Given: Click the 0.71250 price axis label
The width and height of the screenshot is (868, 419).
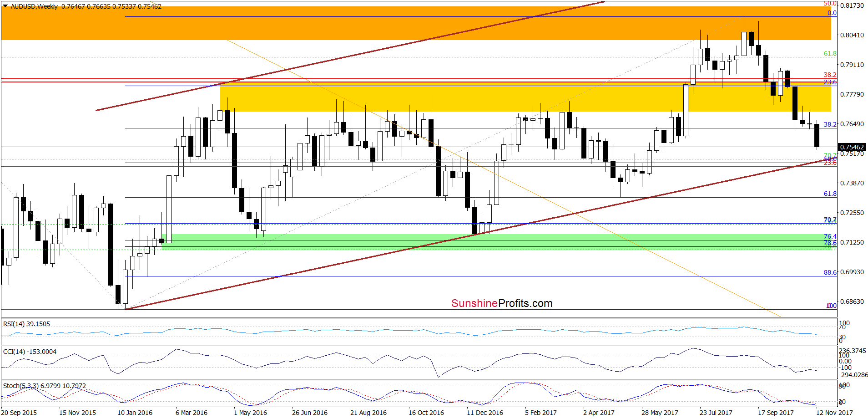Looking at the screenshot, I should [x=852, y=242].
